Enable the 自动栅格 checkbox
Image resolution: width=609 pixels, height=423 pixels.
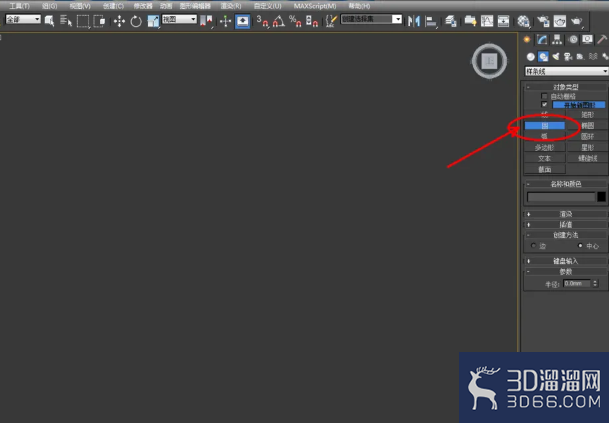point(544,96)
